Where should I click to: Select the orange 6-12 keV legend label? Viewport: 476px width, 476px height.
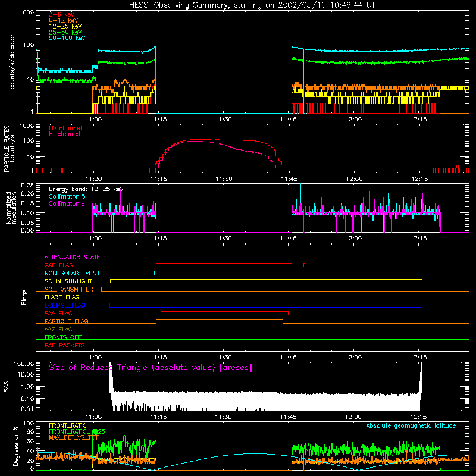click(64, 20)
